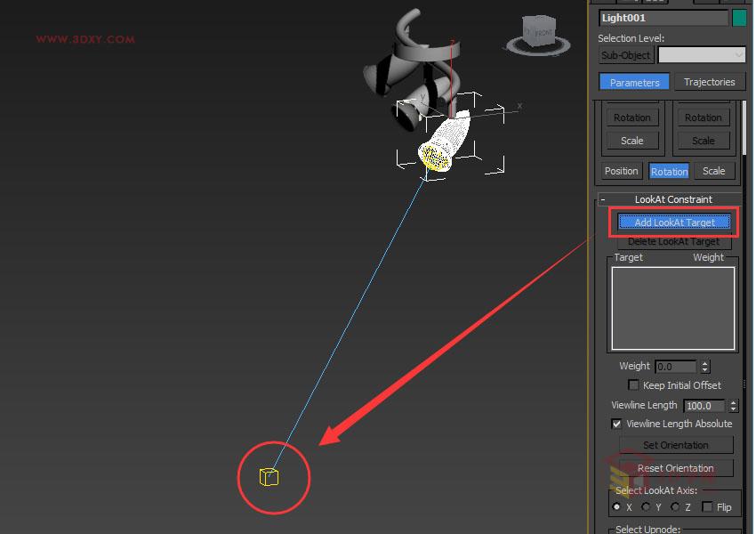Click the Sub-Object button under Selection Level
The height and width of the screenshot is (534, 756).
(625, 54)
